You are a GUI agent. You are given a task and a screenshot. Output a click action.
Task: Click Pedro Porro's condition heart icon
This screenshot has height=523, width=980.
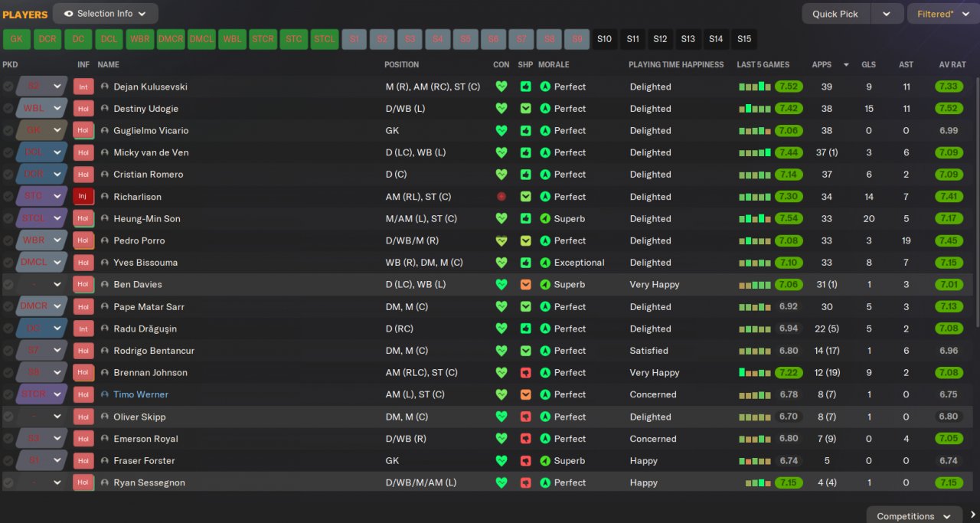[501, 240]
